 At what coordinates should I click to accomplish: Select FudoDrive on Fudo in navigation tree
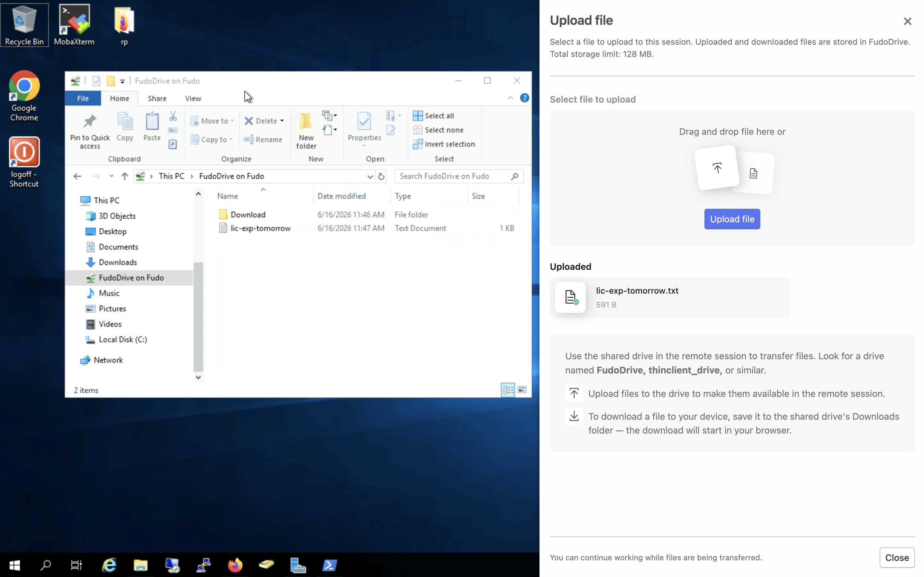click(x=129, y=278)
